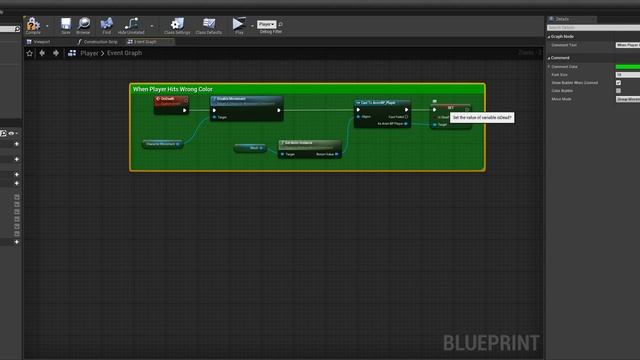Collapse the Comment section

click(549, 58)
